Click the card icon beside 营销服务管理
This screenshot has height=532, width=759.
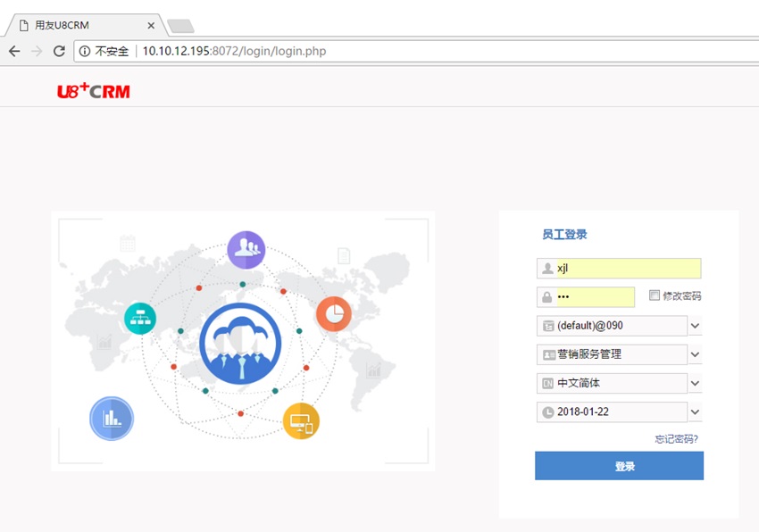[548, 355]
